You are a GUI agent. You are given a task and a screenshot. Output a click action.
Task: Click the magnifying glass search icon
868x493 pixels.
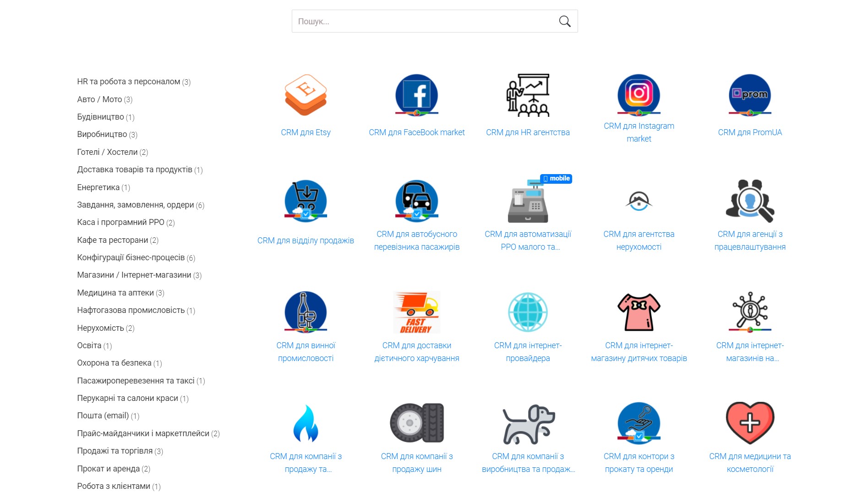[564, 22]
